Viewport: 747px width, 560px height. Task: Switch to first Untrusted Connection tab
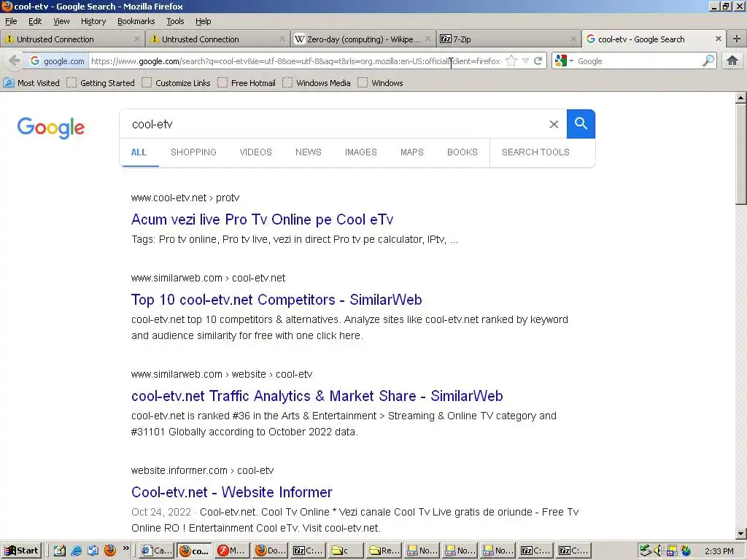pos(71,39)
